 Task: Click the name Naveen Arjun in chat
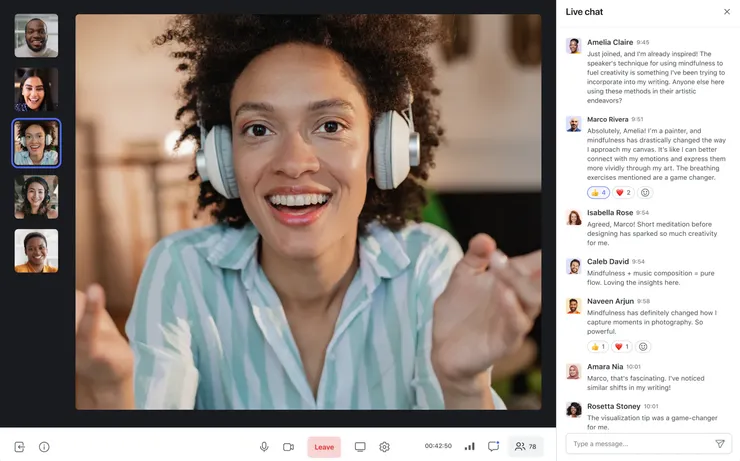pyautogui.click(x=610, y=301)
